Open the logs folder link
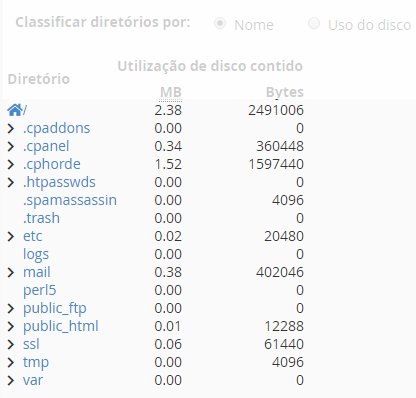The width and height of the screenshot is (416, 398). pyautogui.click(x=36, y=254)
